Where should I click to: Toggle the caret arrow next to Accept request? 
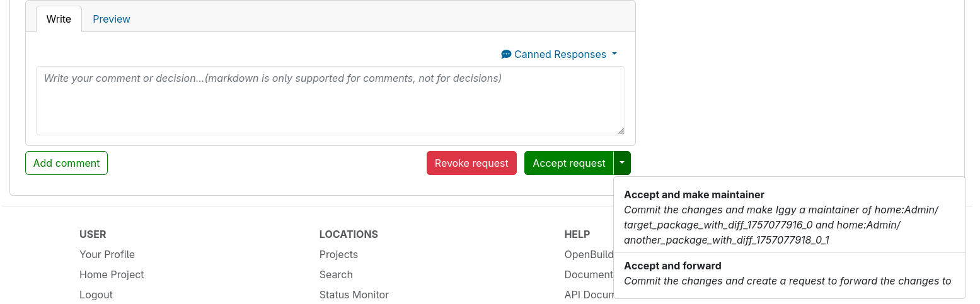(x=622, y=163)
